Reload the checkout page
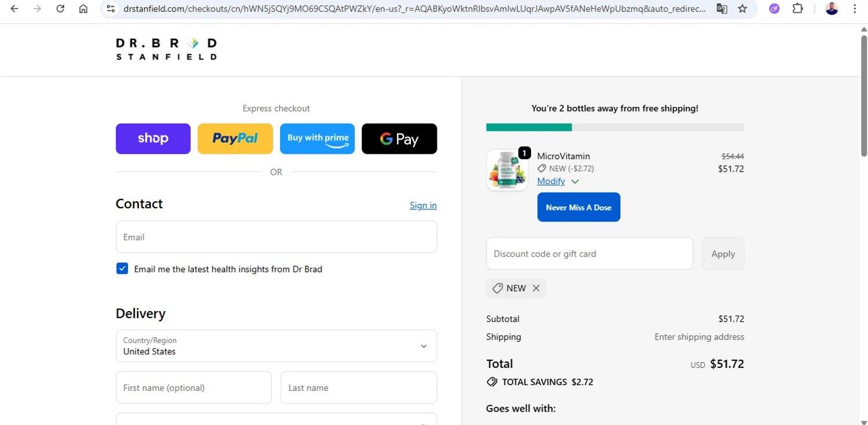This screenshot has width=868, height=425. pyautogui.click(x=60, y=9)
